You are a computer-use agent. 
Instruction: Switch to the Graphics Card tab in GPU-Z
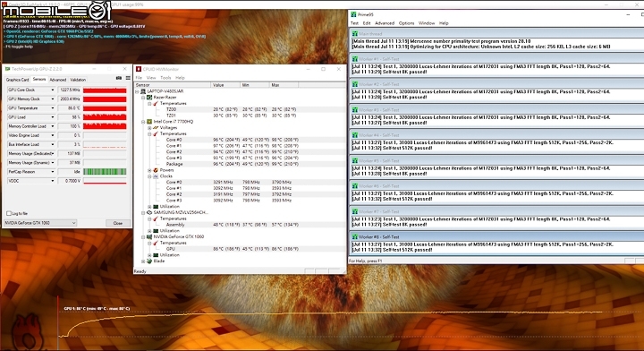pyautogui.click(x=17, y=80)
